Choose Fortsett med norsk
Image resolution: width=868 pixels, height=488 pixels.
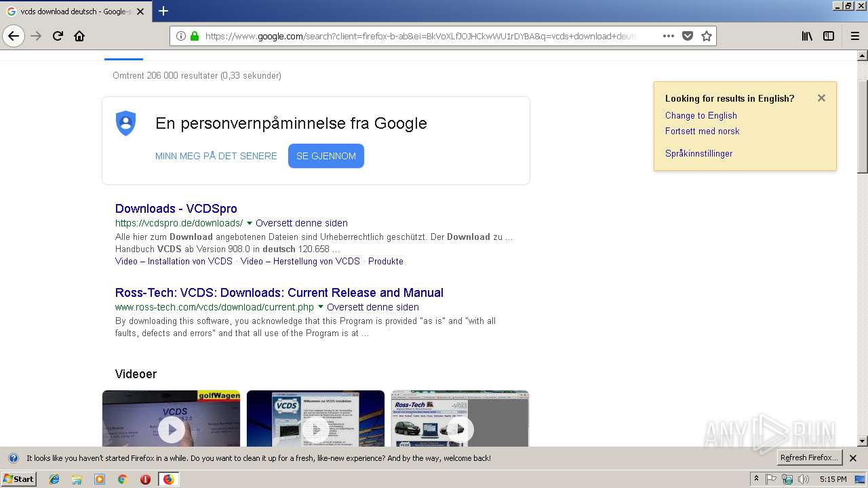(x=702, y=131)
